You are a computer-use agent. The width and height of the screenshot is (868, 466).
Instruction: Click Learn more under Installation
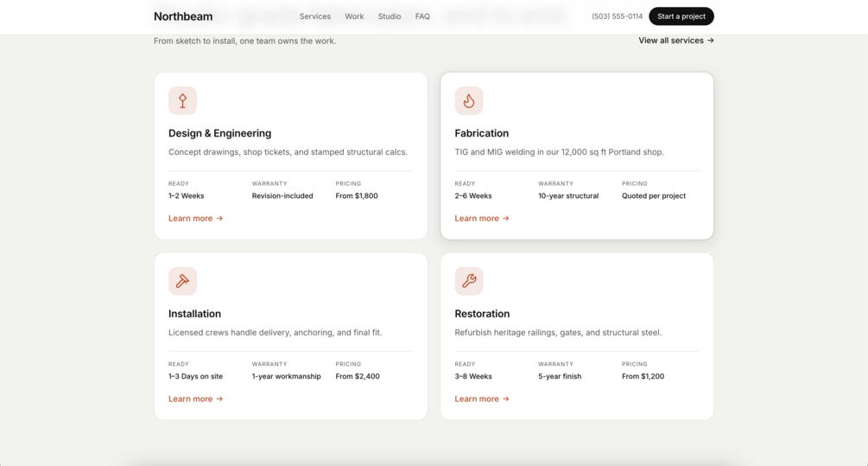[195, 399]
